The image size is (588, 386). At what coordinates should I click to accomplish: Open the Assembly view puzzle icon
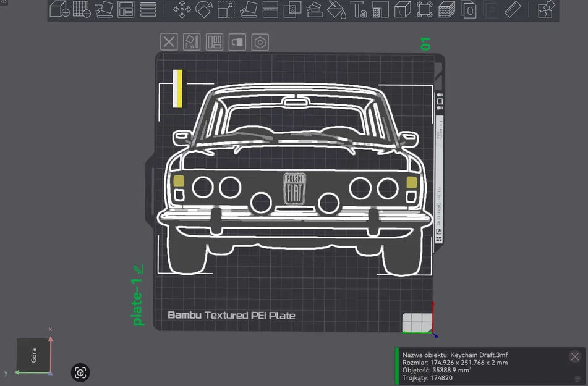point(544,10)
